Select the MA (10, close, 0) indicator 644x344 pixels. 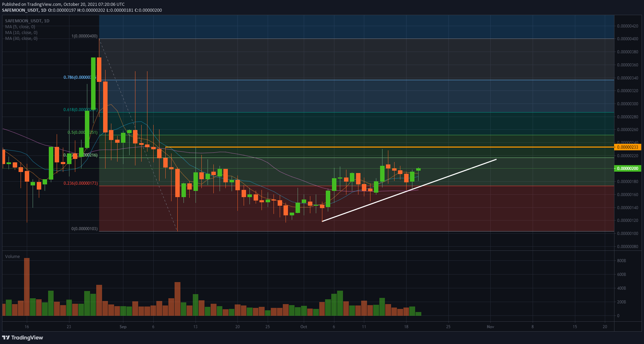click(21, 32)
